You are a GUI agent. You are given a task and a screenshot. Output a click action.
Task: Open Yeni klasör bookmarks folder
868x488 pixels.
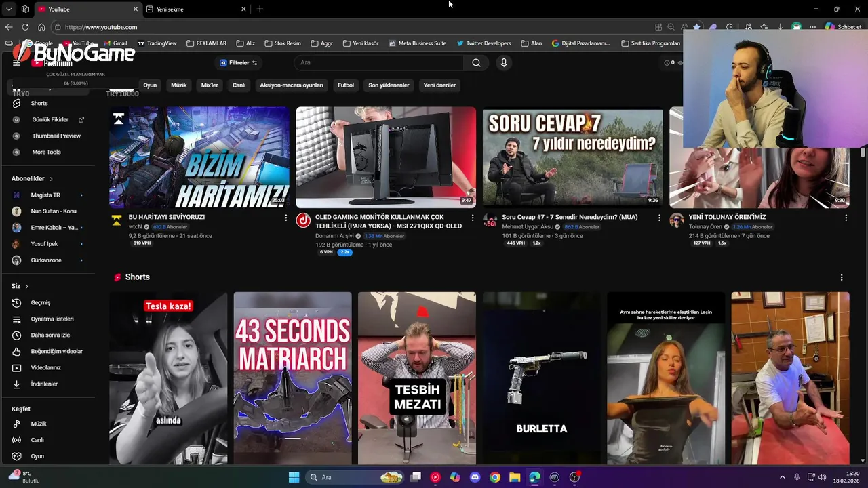361,43
